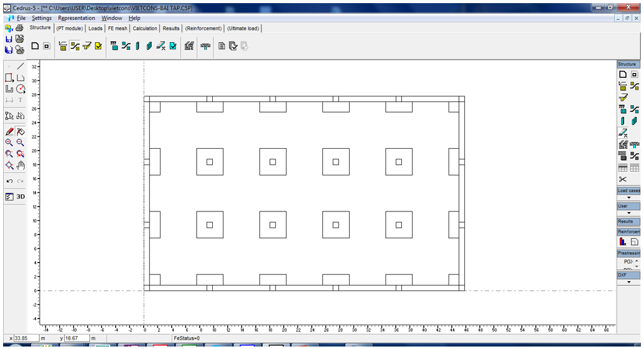Viewport: 644px width, 349px height.
Task: Click the zoom in magnifier
Action: pos(9,143)
